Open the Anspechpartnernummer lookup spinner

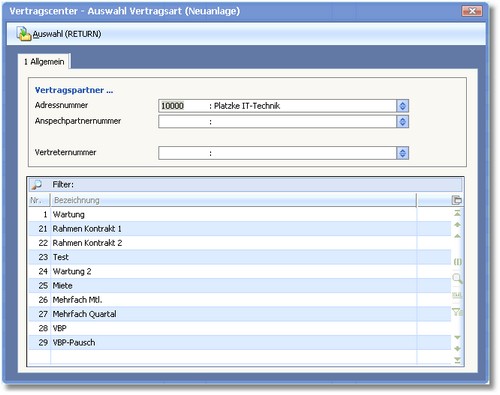[x=402, y=122]
